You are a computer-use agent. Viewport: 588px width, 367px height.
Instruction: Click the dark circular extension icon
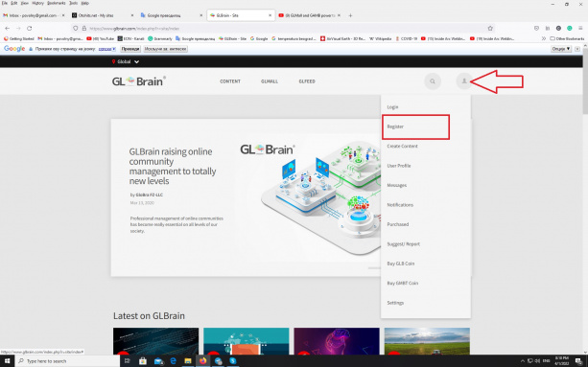[x=558, y=28]
